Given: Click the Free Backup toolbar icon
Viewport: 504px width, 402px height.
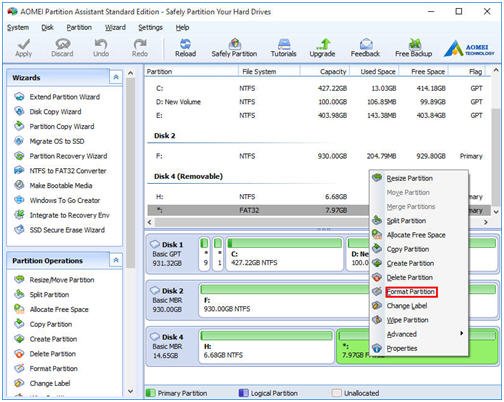Looking at the screenshot, I should [x=414, y=48].
